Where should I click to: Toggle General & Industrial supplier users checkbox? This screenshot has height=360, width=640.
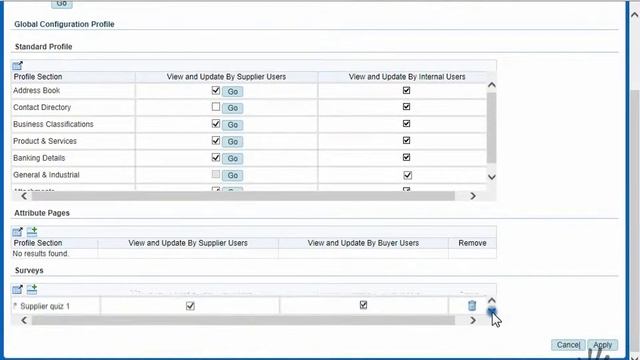(x=216, y=175)
